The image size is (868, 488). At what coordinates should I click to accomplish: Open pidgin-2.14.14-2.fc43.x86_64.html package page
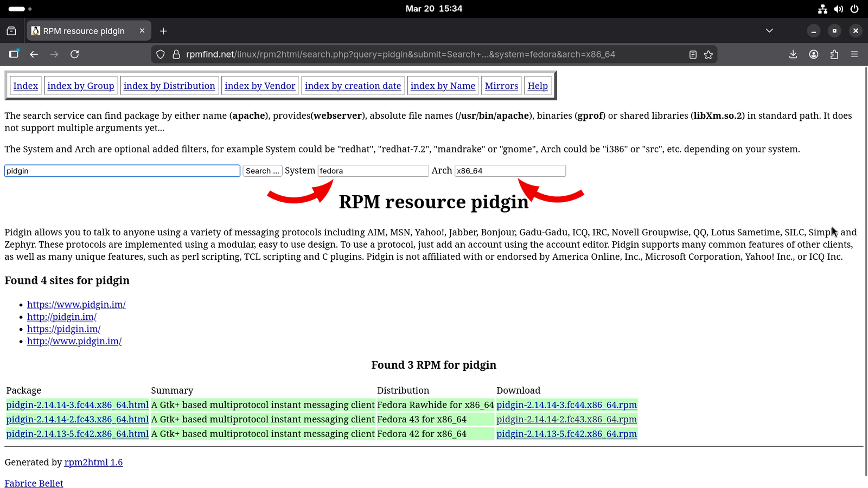78,419
